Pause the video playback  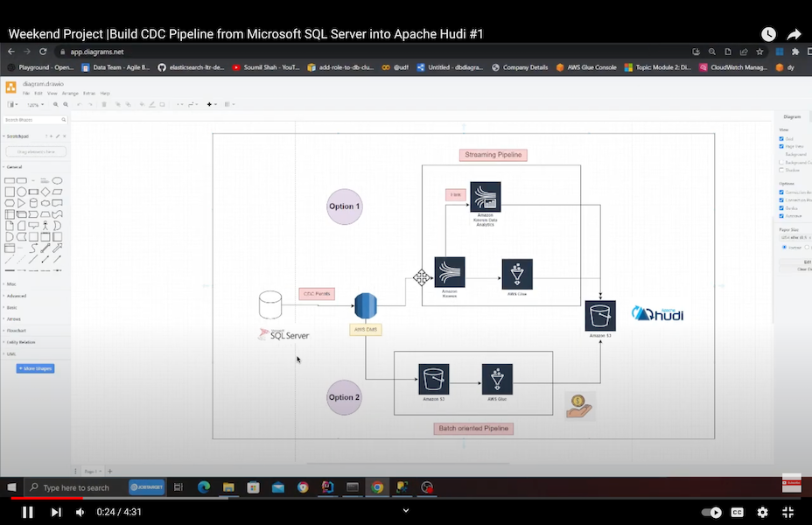27,512
